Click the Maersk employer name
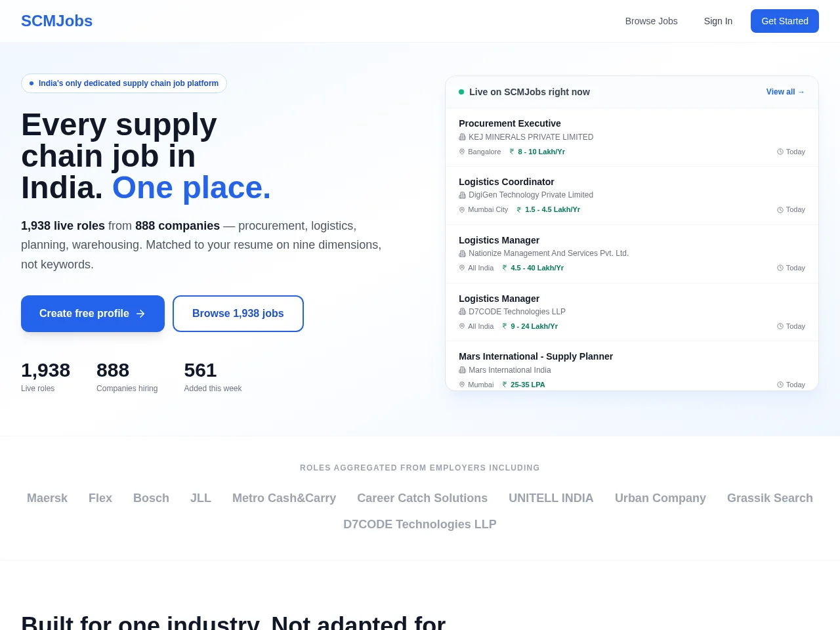The image size is (840, 630). [47, 498]
